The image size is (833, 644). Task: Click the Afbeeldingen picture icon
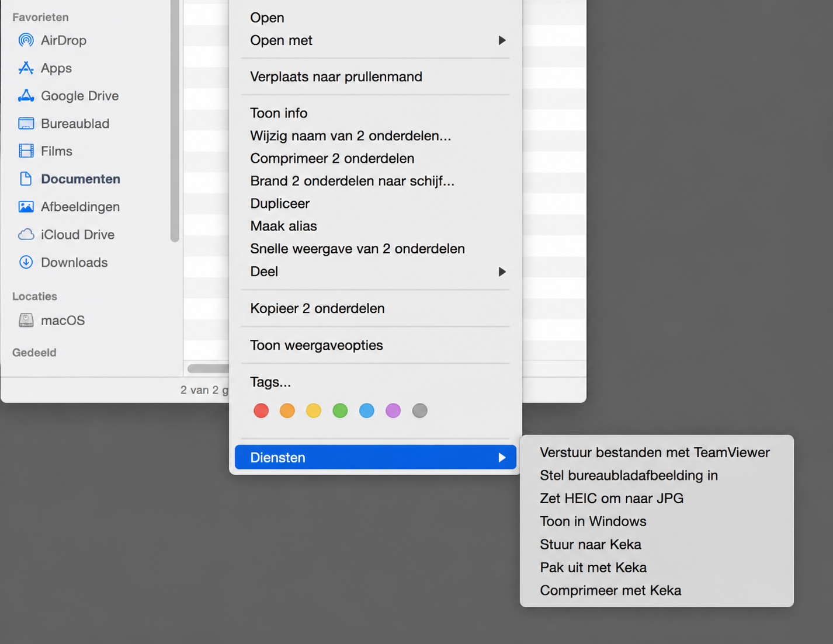[x=26, y=207]
